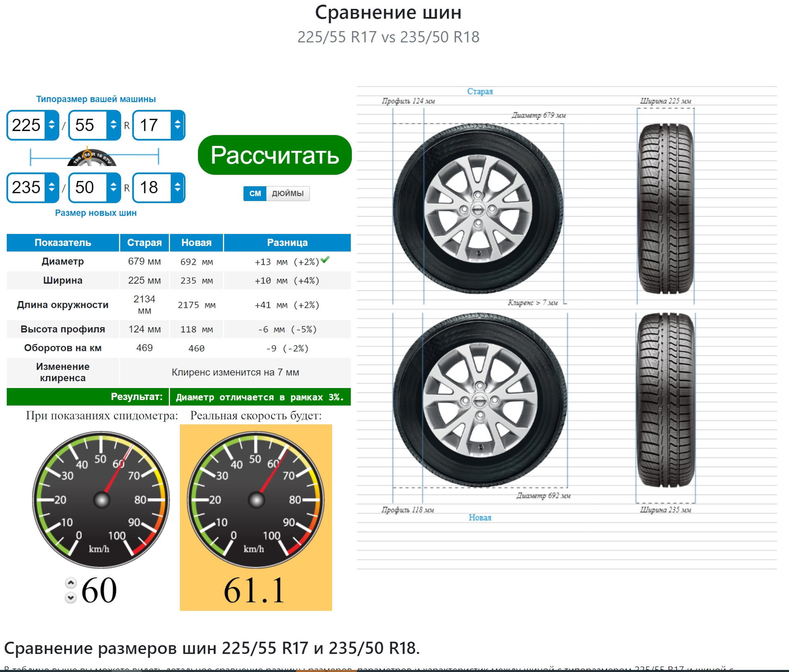Open new rim diameter 18 dropdown
This screenshot has height=672, width=789.
tap(178, 187)
